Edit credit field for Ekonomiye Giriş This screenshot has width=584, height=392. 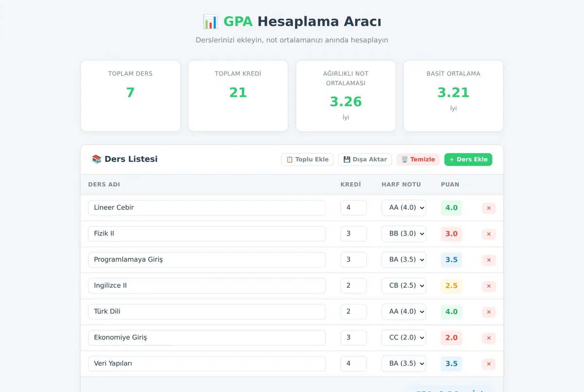point(353,338)
